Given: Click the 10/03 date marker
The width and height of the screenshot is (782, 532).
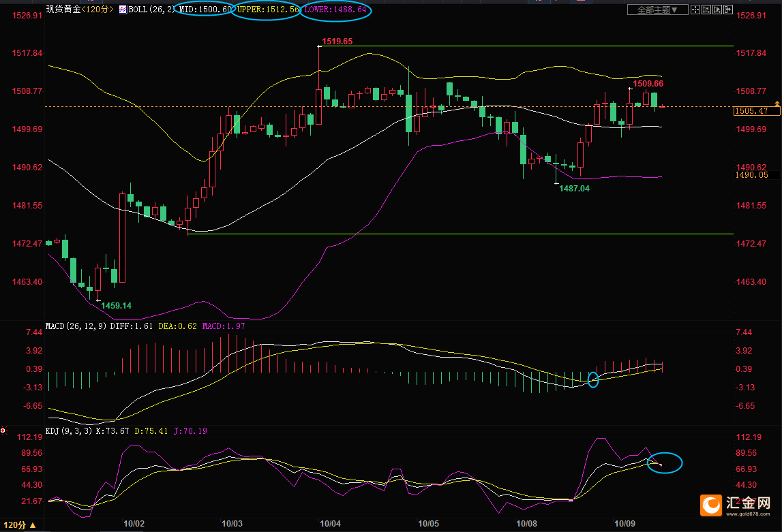Looking at the screenshot, I should click(232, 524).
